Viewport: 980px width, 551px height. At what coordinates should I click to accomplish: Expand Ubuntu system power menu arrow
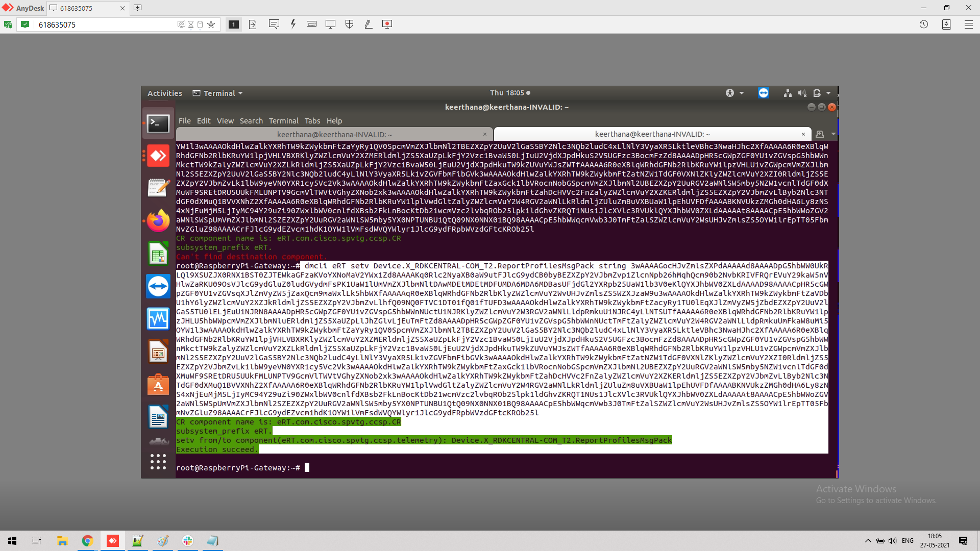point(828,93)
